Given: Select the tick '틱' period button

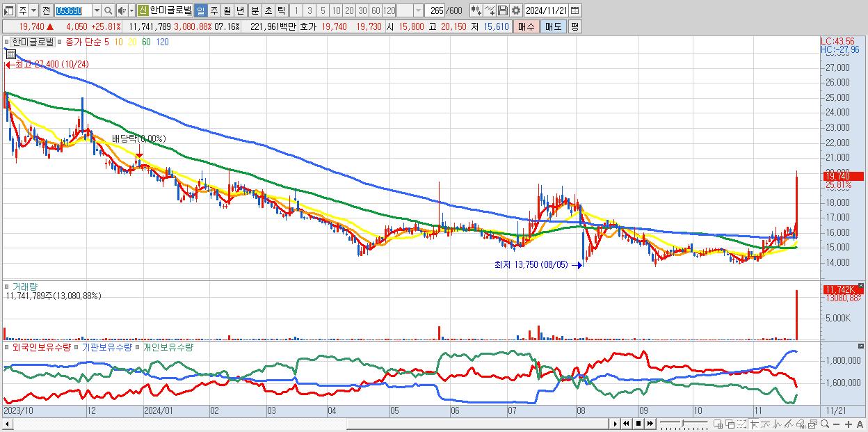Looking at the screenshot, I should pyautogui.click(x=281, y=10).
